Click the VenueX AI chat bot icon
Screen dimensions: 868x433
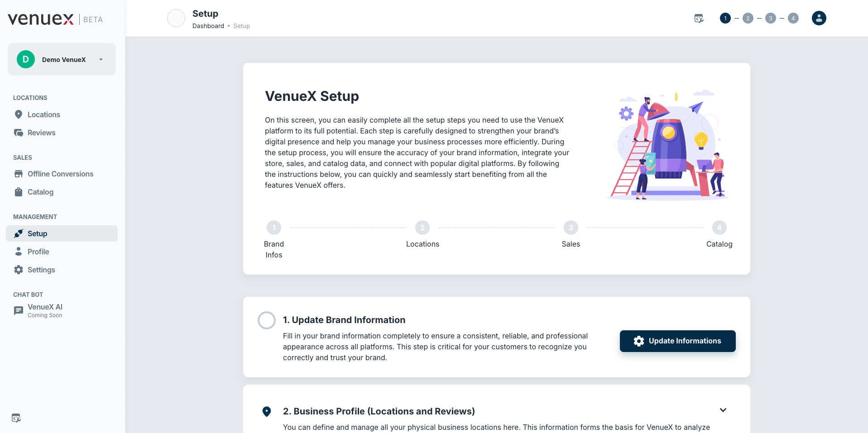point(19,310)
